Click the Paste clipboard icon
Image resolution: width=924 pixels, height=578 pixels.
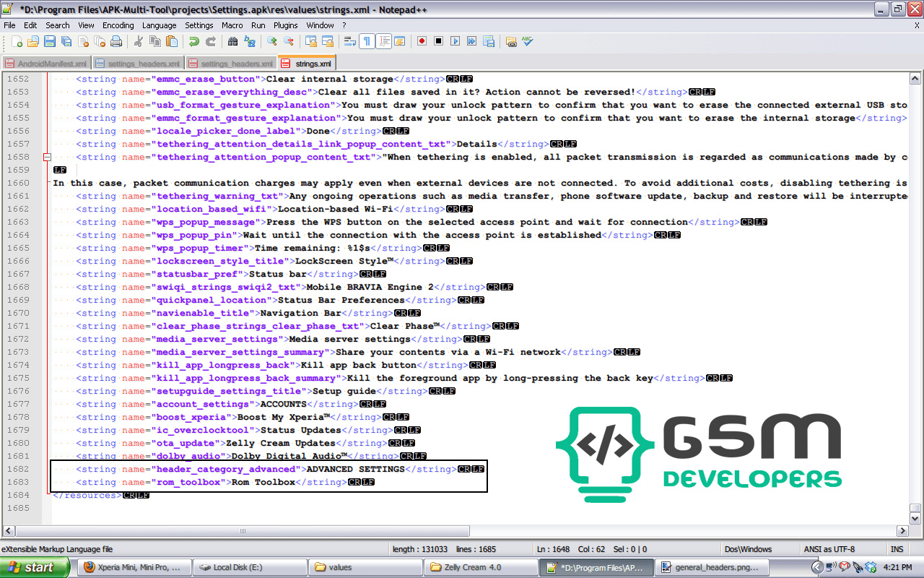point(171,41)
